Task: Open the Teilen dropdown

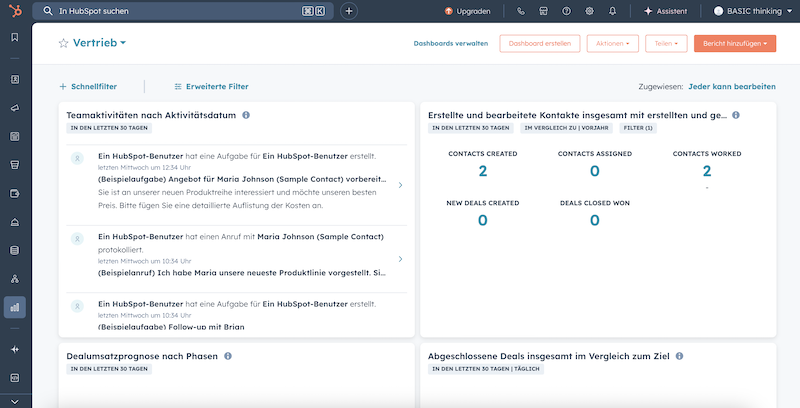Action: [666, 44]
